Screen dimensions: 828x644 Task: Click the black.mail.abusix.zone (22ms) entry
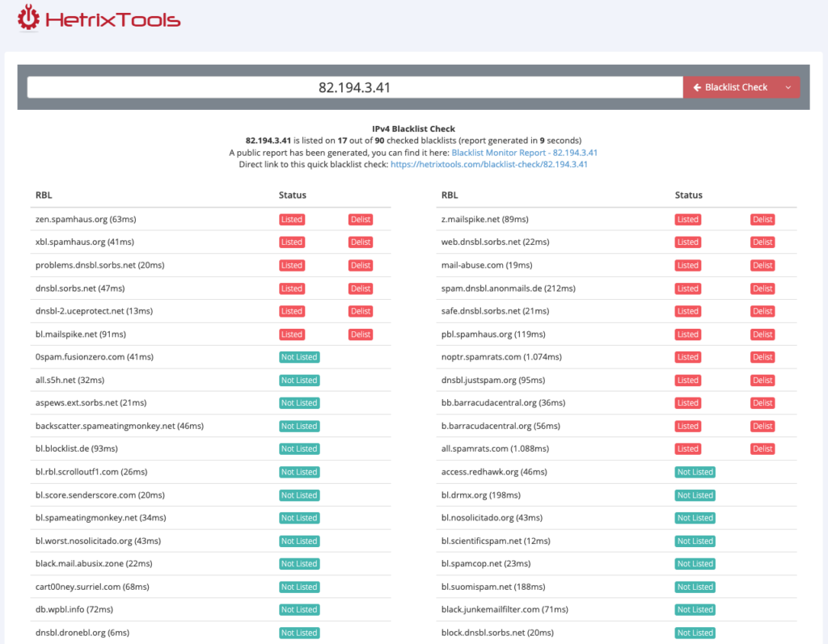(x=94, y=564)
